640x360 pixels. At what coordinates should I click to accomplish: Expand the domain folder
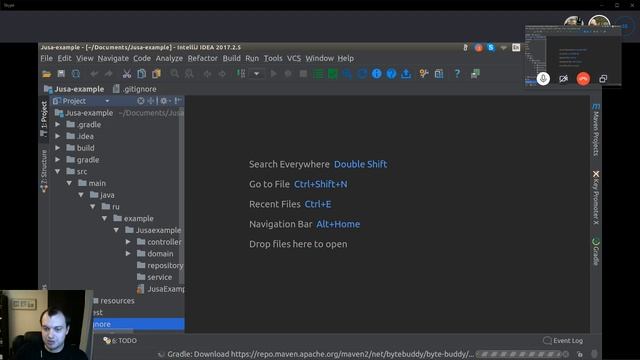[128, 254]
